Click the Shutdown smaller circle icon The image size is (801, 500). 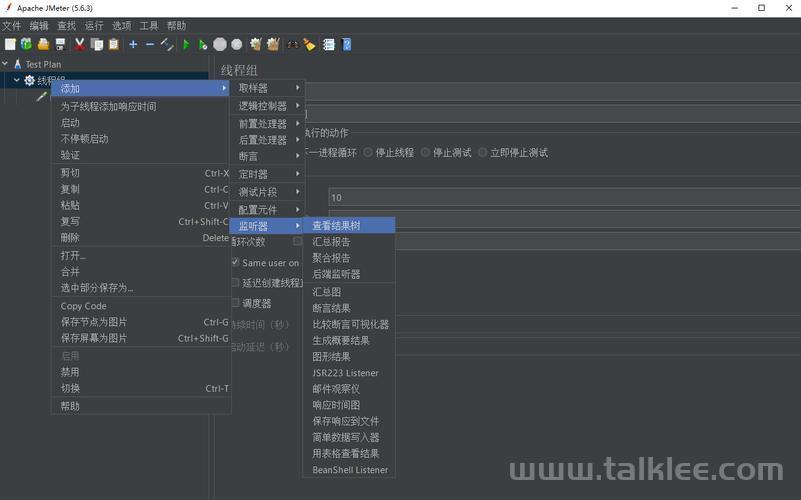pyautogui.click(x=237, y=44)
